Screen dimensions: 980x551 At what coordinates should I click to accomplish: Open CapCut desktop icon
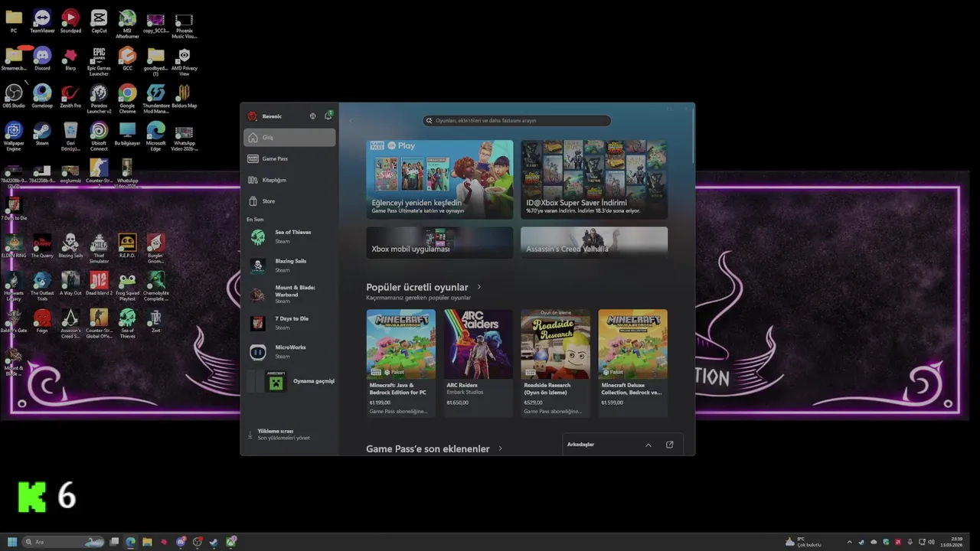click(x=99, y=22)
